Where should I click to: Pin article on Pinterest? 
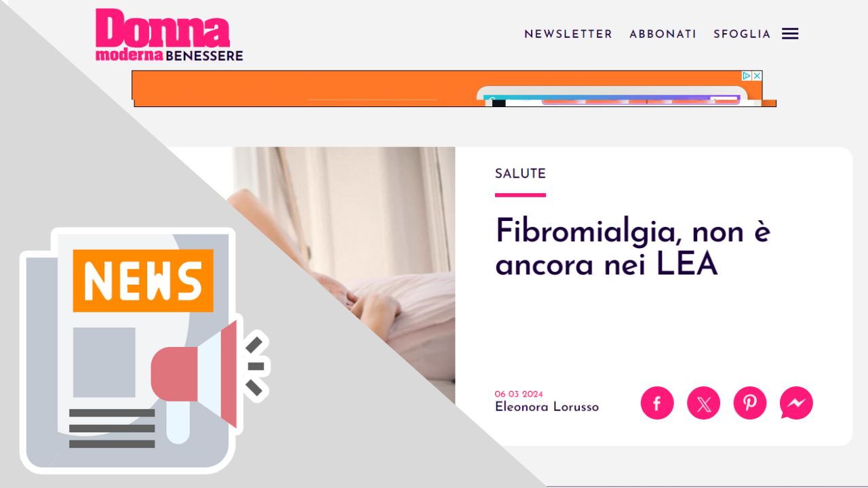coord(750,403)
